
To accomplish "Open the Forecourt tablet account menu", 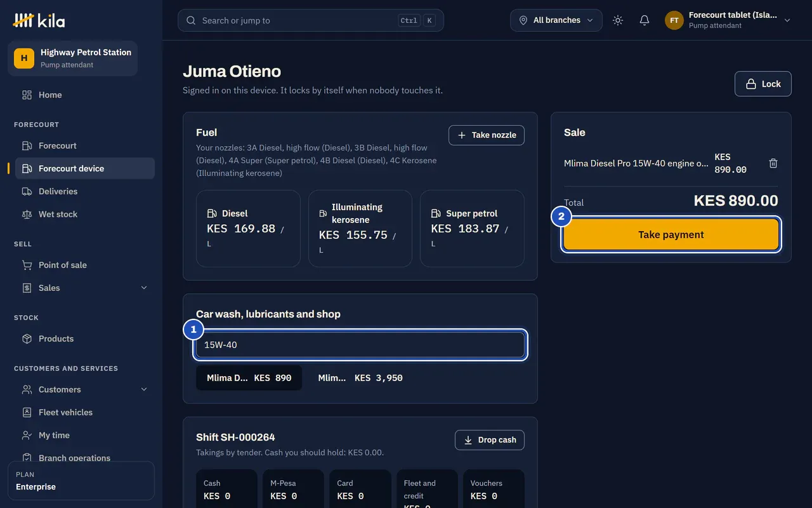I will coord(728,20).
